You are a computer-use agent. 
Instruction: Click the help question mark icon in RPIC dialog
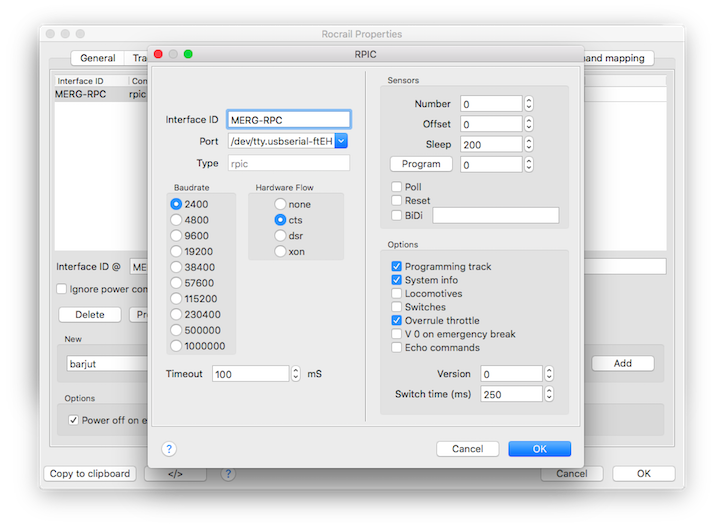[x=169, y=449]
